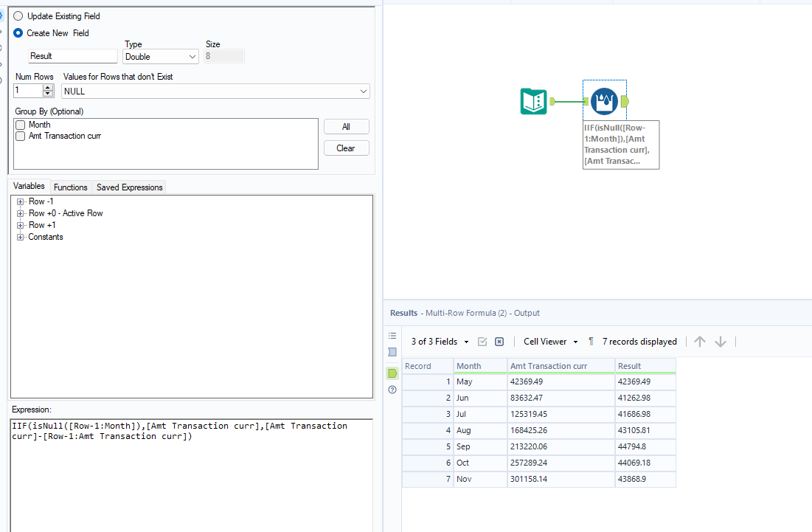Click the All button for Group By

coord(346,126)
